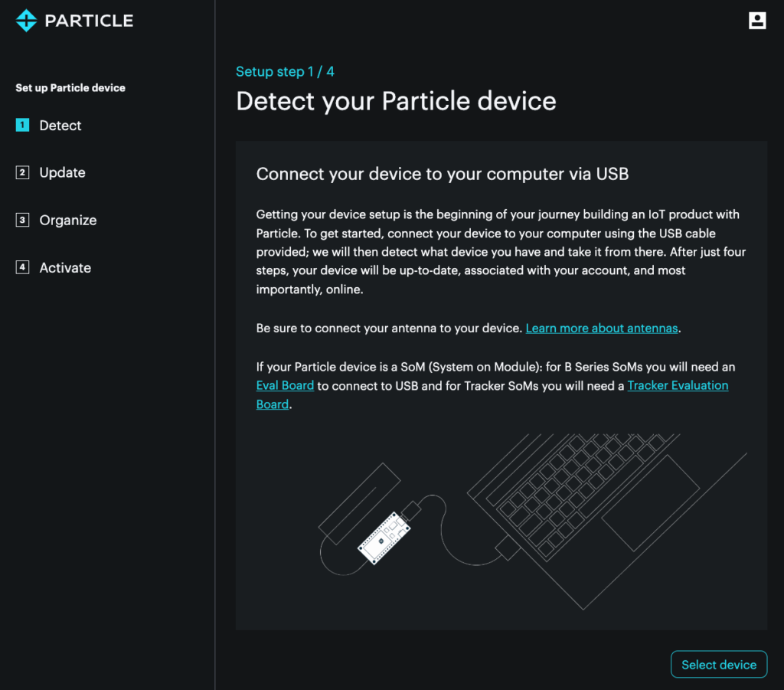This screenshot has height=690, width=784.
Task: Click the step 1 number badge
Action: coord(22,126)
